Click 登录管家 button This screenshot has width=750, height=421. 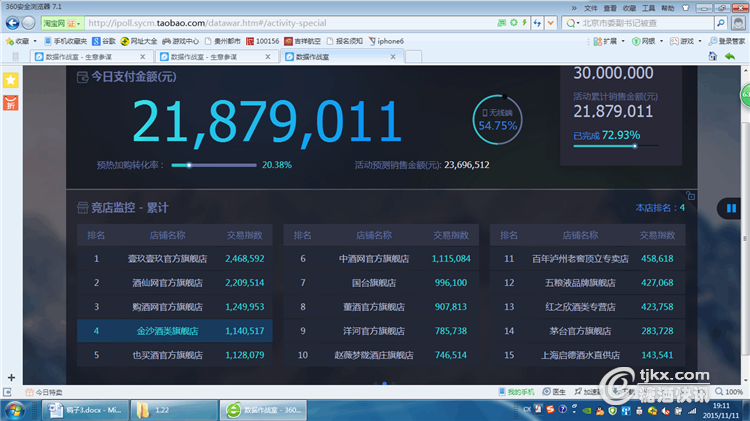727,41
